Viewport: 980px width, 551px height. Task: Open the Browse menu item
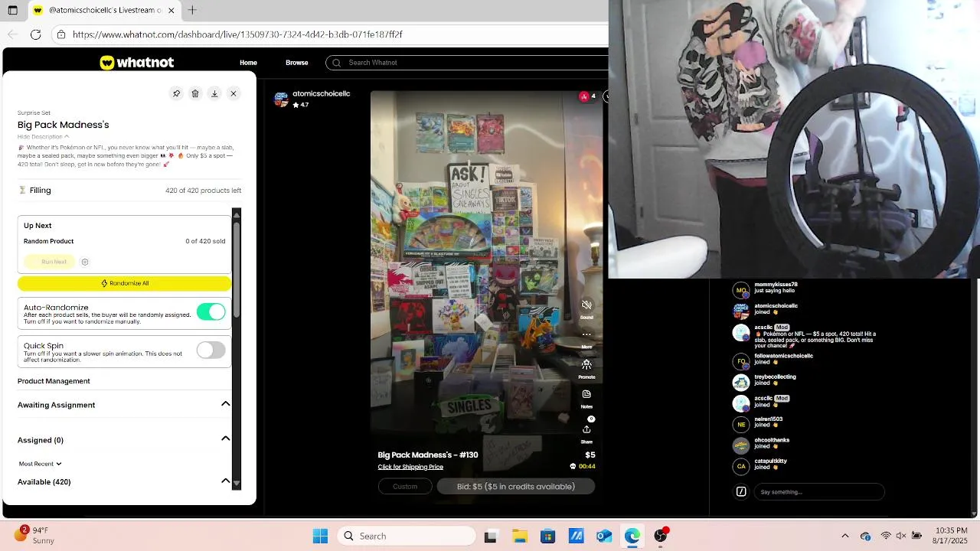click(x=296, y=63)
